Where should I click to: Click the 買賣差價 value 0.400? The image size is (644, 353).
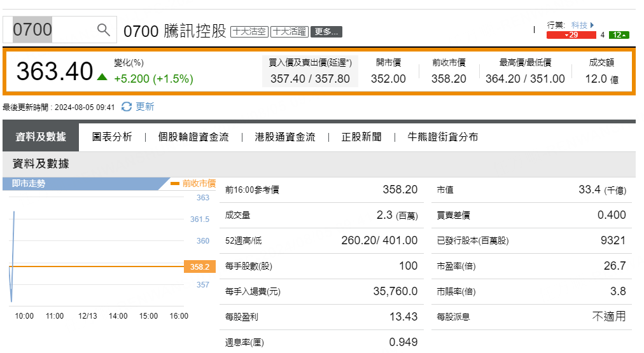[612, 215]
